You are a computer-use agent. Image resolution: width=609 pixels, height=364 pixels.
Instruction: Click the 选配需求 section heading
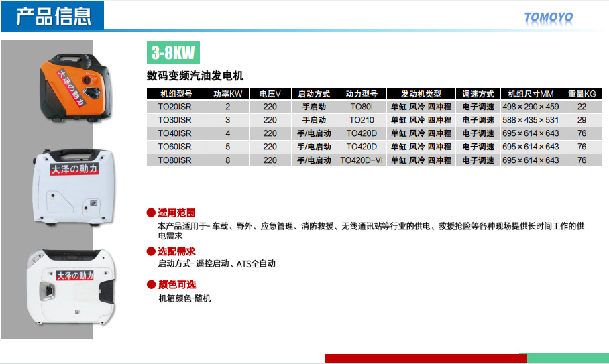tap(176, 251)
